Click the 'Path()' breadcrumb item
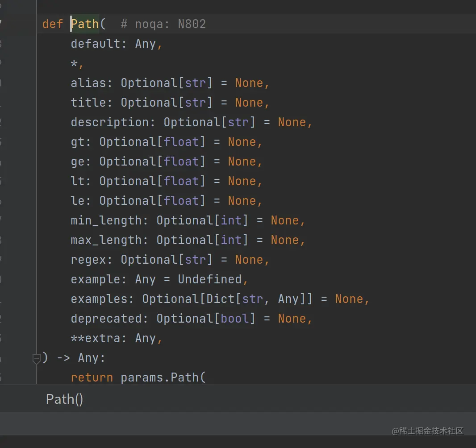 click(x=64, y=399)
